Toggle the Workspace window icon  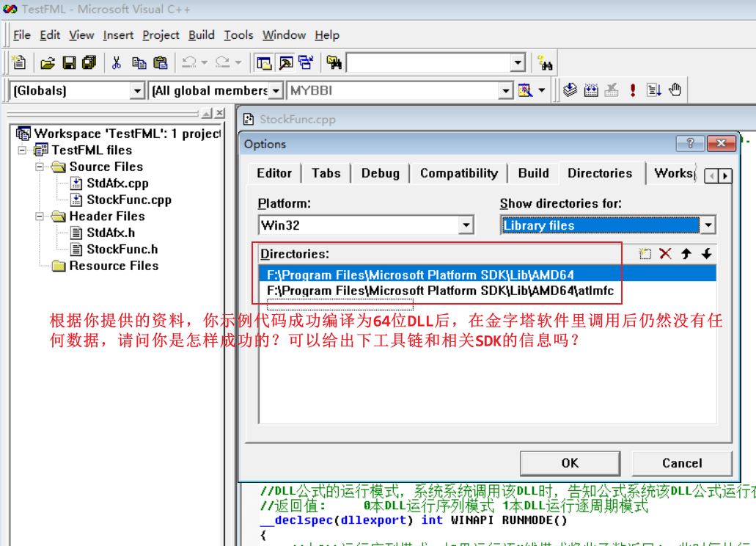(x=264, y=62)
